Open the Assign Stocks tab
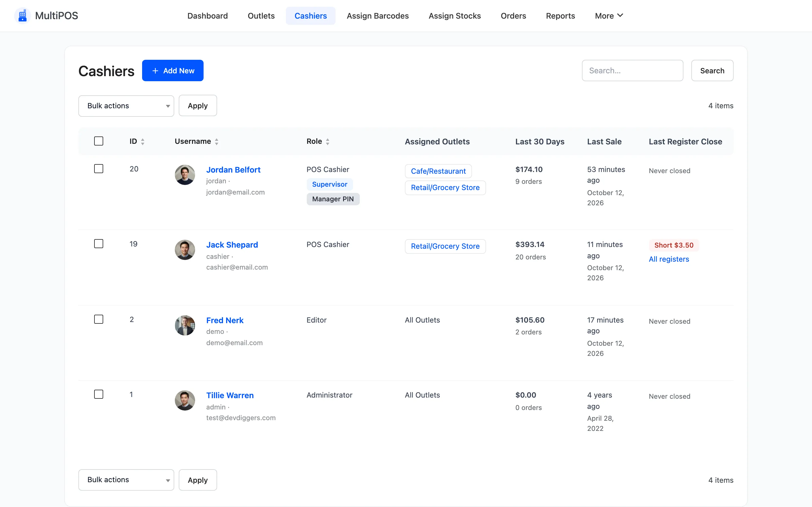The height and width of the screenshot is (507, 812). pos(454,16)
